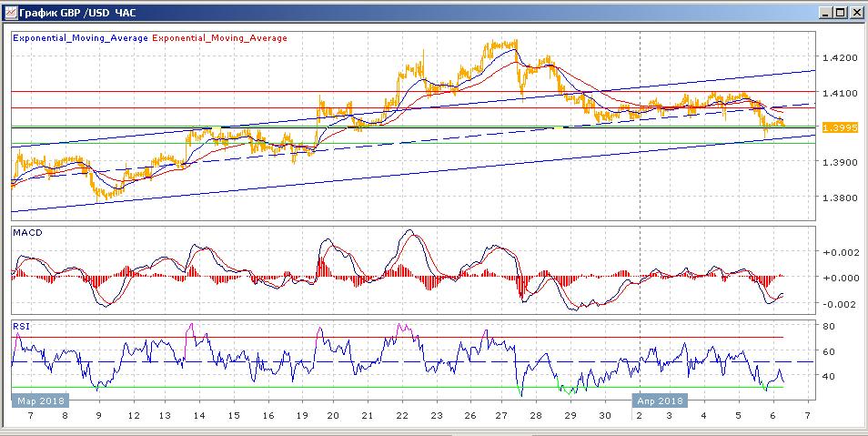868x436 pixels.
Task: Click the RSI 40 level axis label
Action: (829, 376)
